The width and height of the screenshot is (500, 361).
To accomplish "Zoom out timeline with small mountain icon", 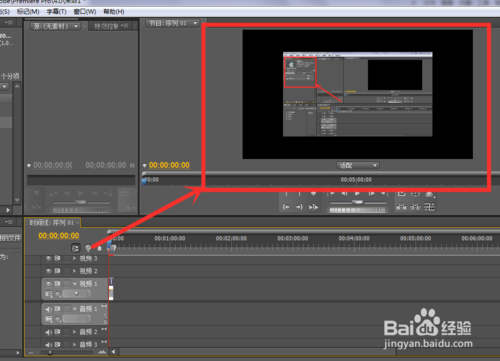I will click(31, 352).
